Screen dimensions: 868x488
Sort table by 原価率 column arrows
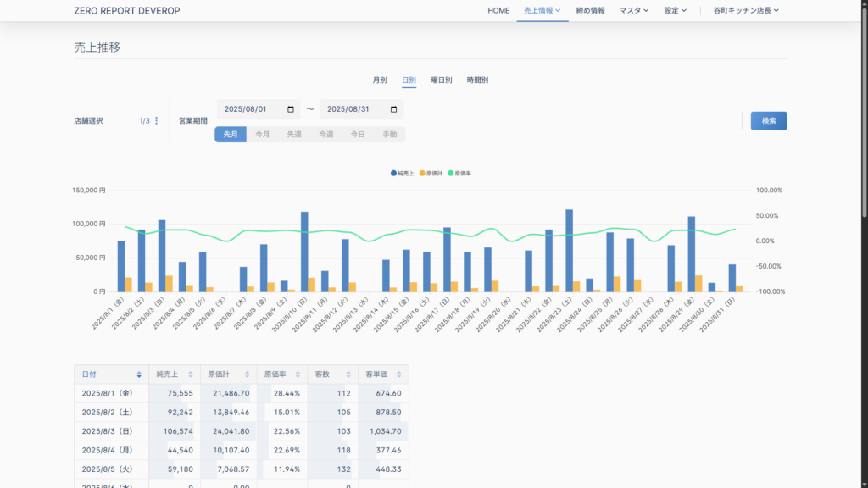pos(298,374)
